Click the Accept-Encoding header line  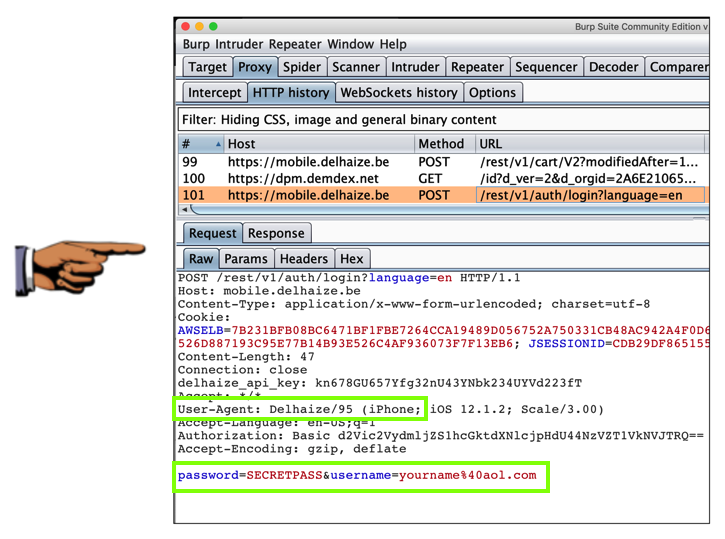292,449
